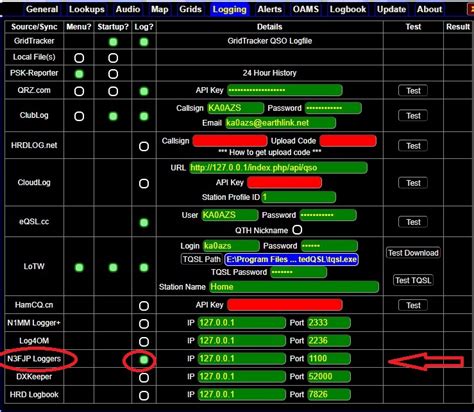Edit the N3FJP Loggers Port field
The height and width of the screenshot is (412, 474).
(x=329, y=359)
